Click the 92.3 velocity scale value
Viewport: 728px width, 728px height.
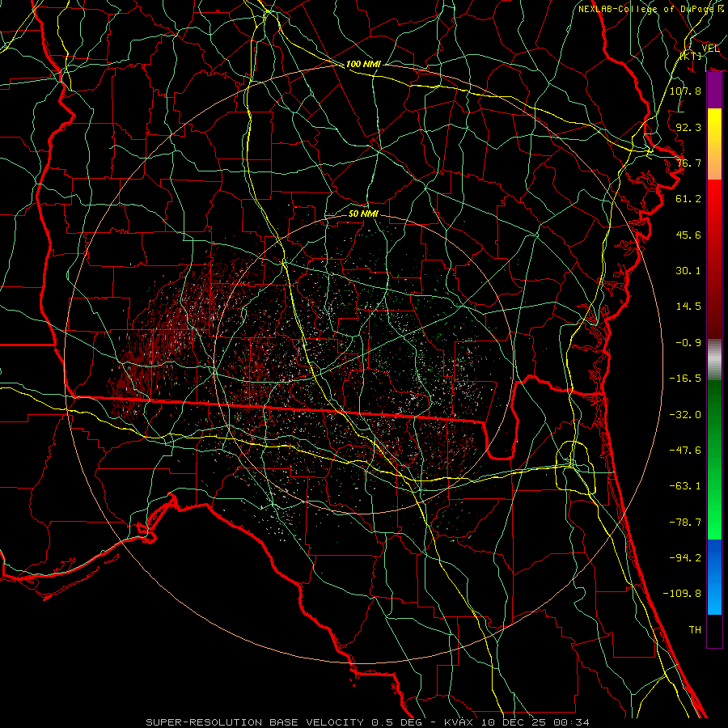pos(688,127)
